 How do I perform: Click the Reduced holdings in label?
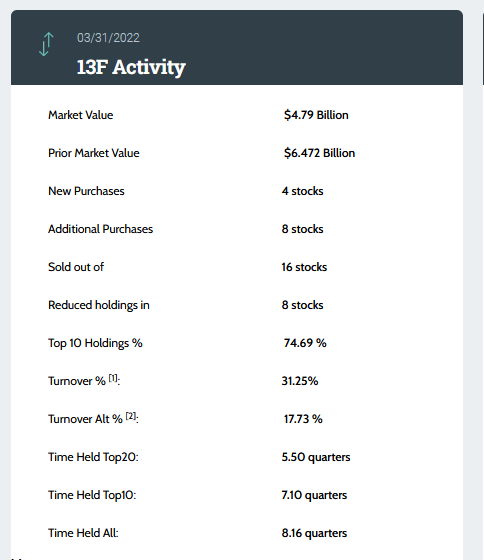[99, 305]
